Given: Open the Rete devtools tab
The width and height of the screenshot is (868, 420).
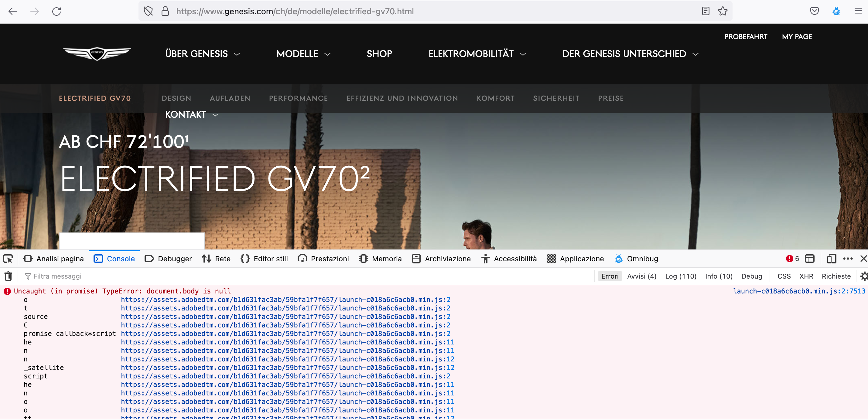Looking at the screenshot, I should pos(216,259).
